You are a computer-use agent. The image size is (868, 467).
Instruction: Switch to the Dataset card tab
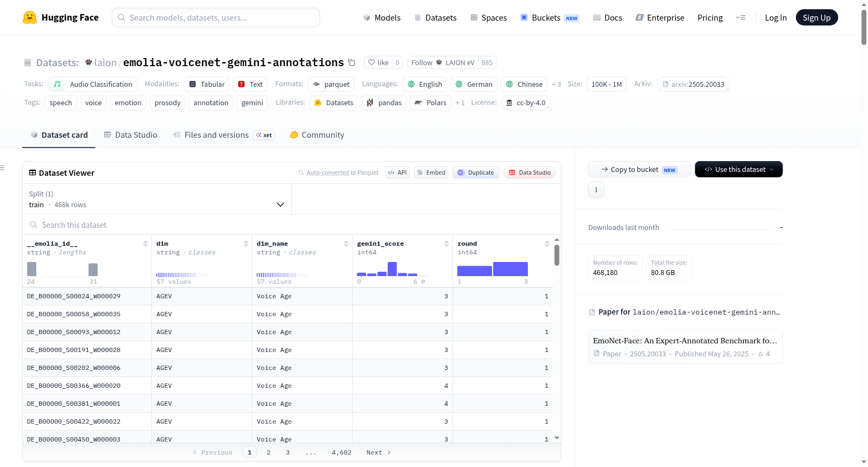59,135
